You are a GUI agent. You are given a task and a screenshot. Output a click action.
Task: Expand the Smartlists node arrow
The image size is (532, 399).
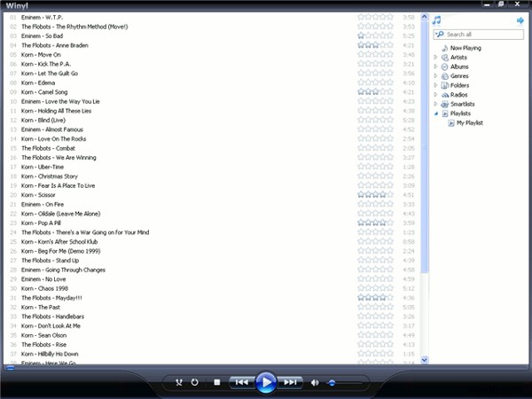tap(436, 104)
